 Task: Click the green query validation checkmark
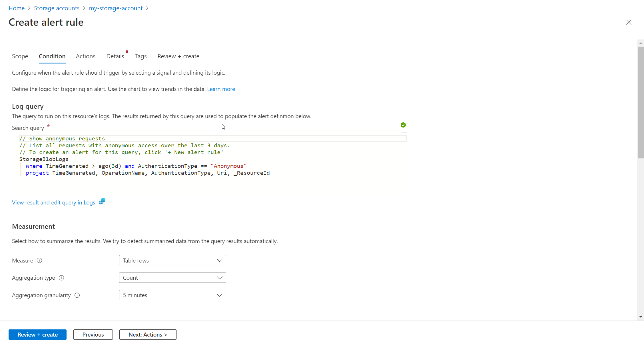pos(403,125)
